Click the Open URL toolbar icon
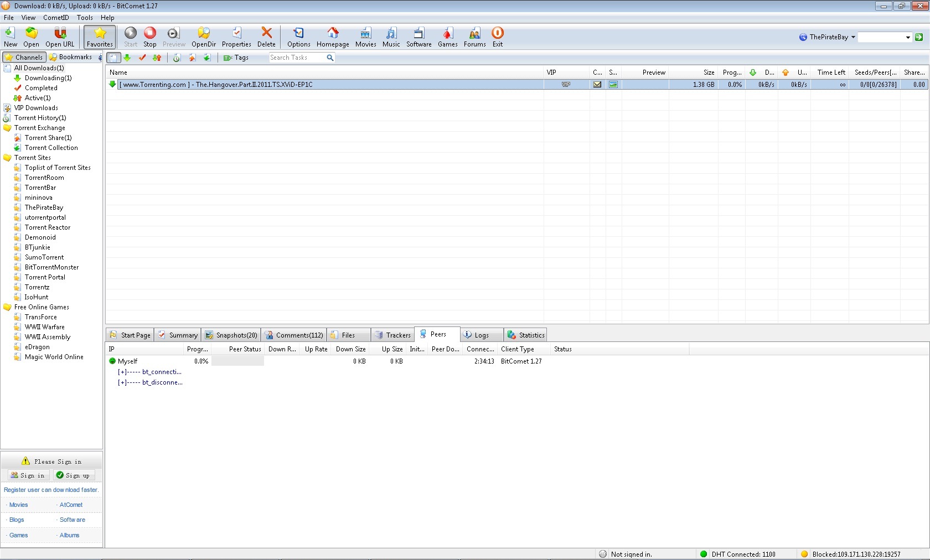This screenshot has height=560, width=930. (x=60, y=37)
